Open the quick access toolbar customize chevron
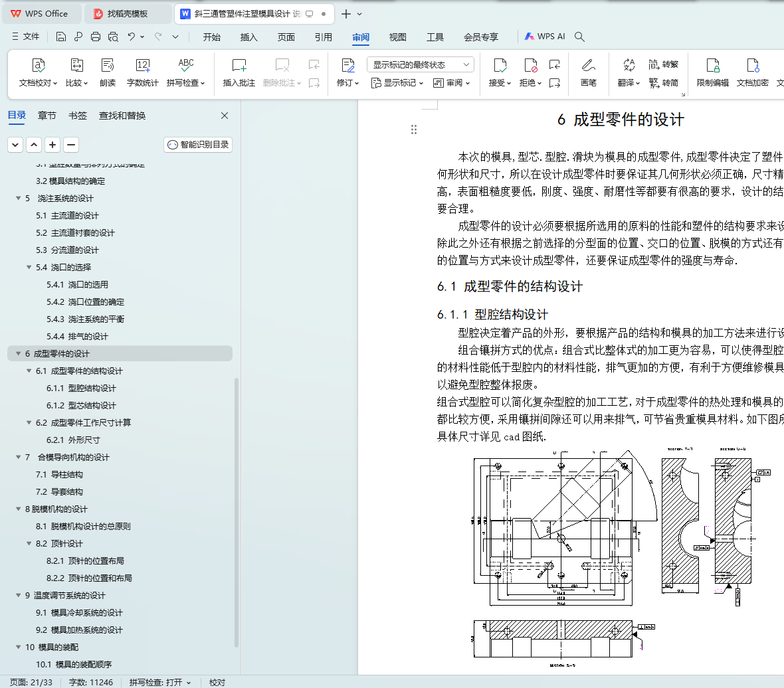This screenshot has height=688, width=784. pos(175,37)
